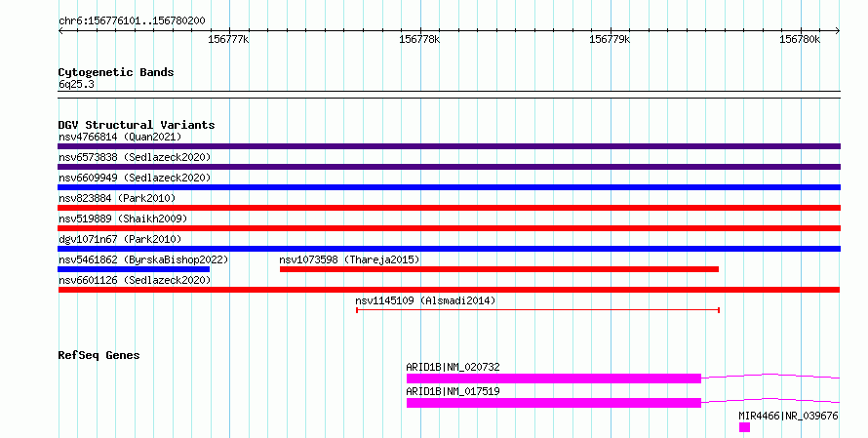Click the 156779k ruler position
This screenshot has height=438, width=868.
[610, 39]
